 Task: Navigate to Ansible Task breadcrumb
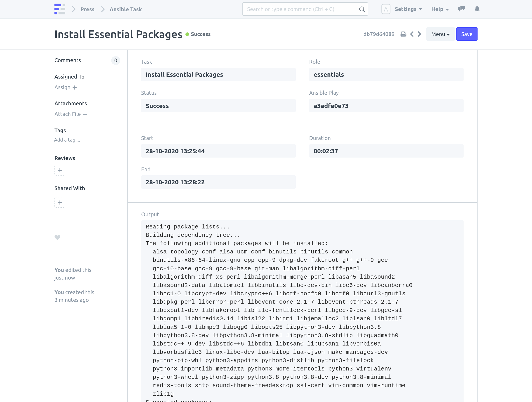pos(126,9)
